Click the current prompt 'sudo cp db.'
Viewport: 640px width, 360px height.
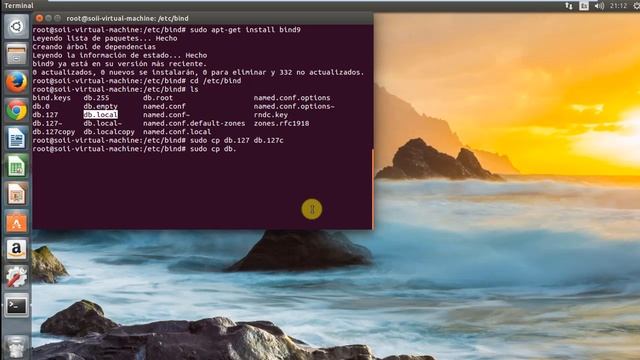tap(213, 149)
